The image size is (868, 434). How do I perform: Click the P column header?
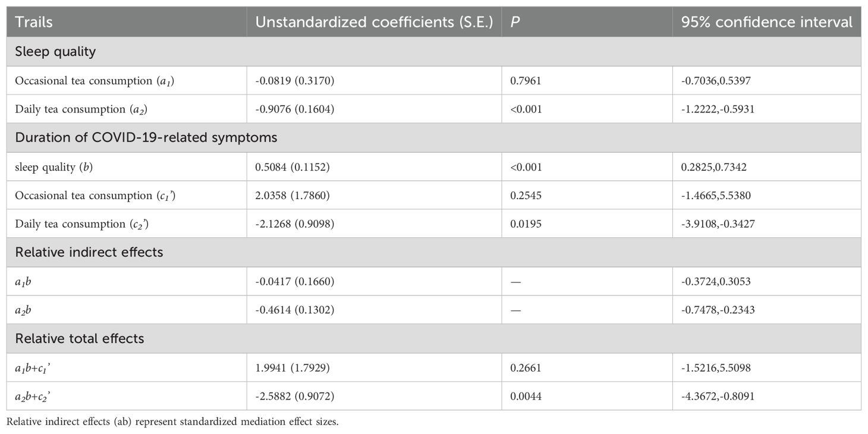[x=514, y=23]
